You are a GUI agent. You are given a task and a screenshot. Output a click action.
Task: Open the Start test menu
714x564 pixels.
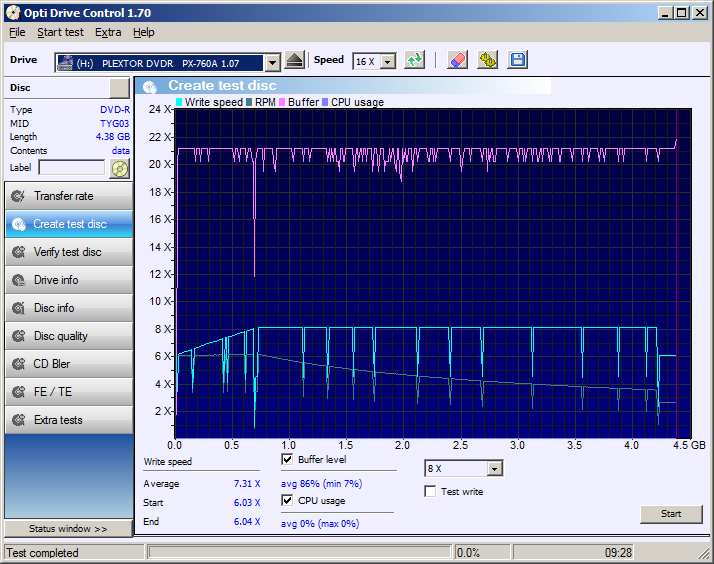tap(61, 32)
